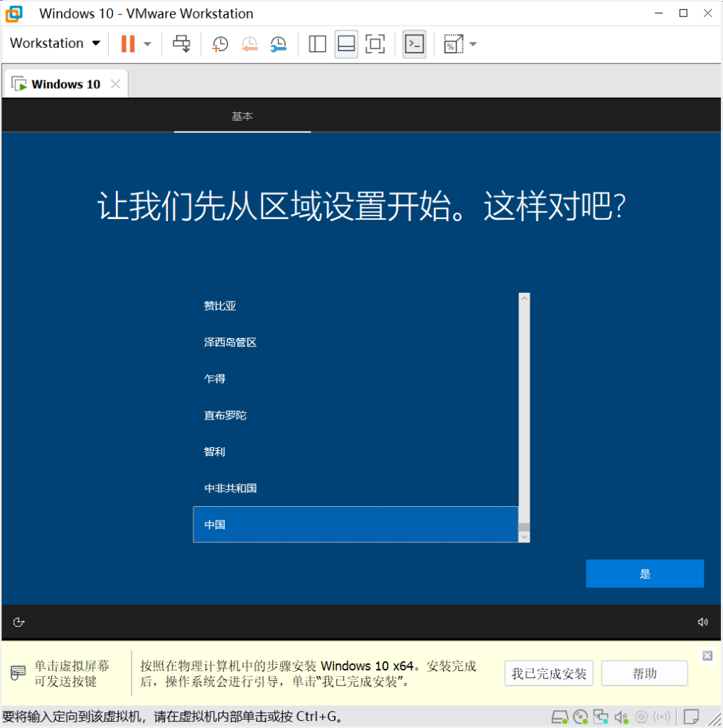Click the VMware Workstation title bar logo
723x728 pixels.
coord(14,14)
